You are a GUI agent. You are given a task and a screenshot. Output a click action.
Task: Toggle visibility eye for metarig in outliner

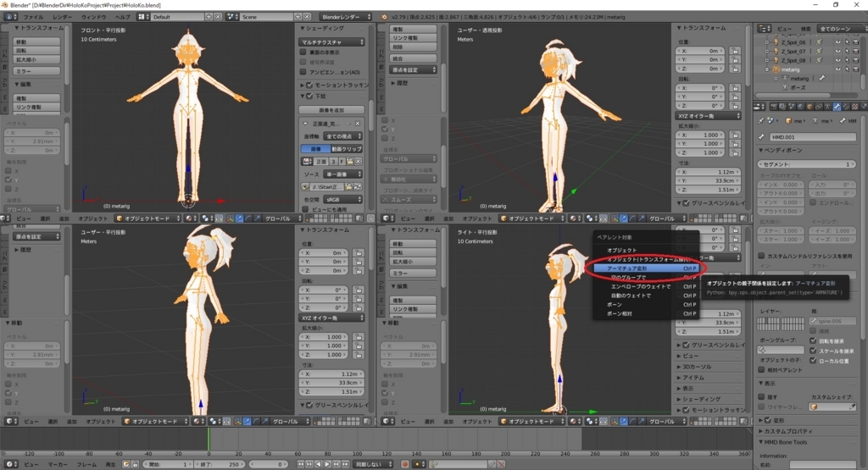(837, 69)
